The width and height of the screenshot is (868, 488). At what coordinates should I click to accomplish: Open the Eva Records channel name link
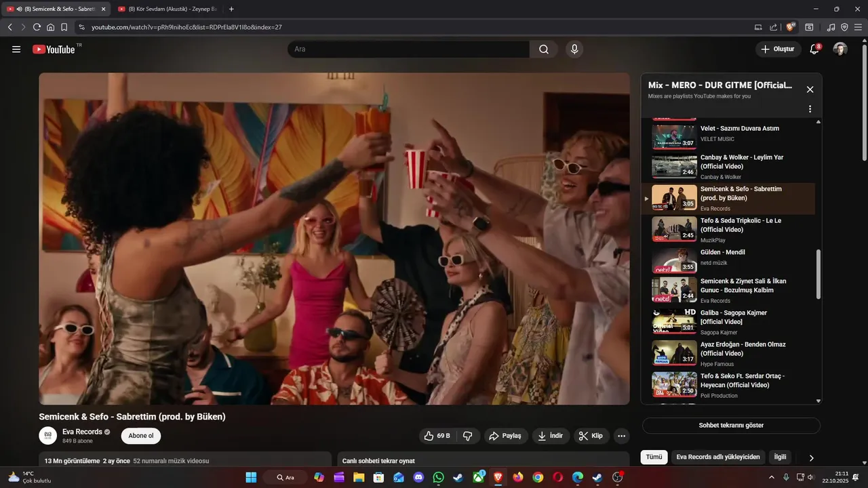(82, 432)
